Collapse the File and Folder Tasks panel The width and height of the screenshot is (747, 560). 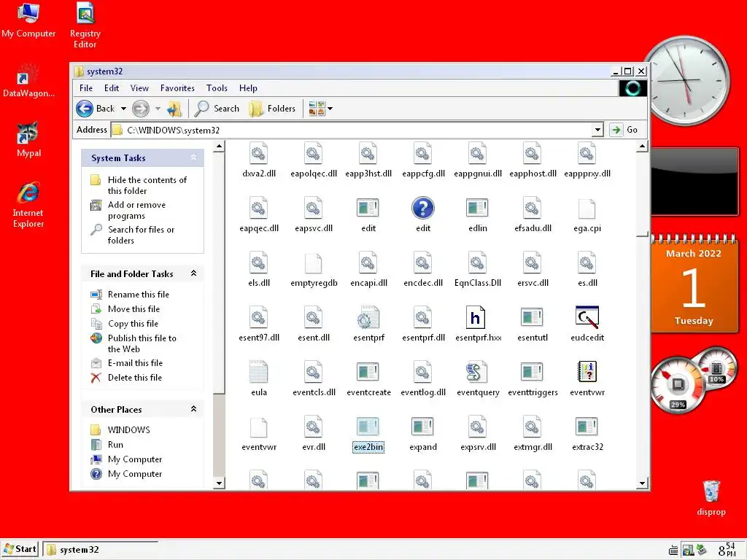[193, 273]
